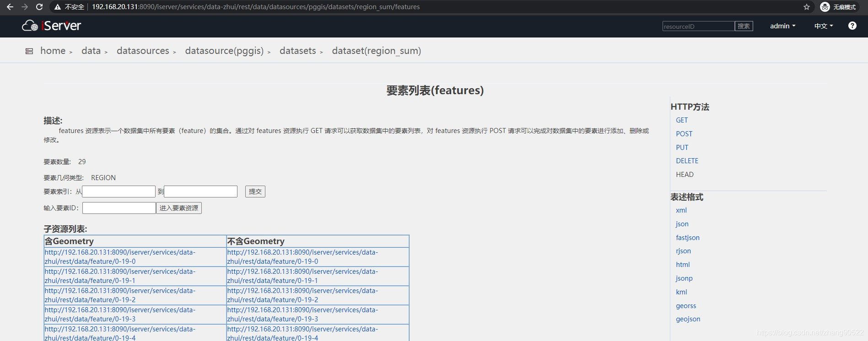
Task: Select the POST HTTP method
Action: tap(684, 134)
